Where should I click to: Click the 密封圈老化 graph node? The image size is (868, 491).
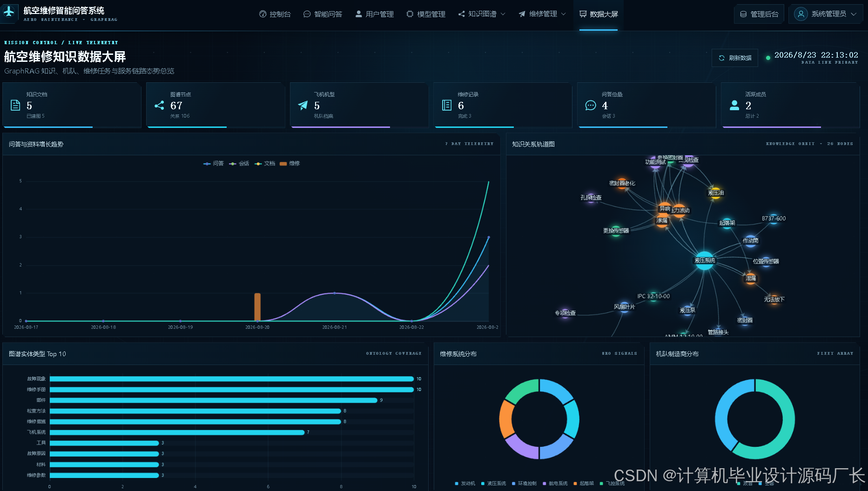coord(622,183)
